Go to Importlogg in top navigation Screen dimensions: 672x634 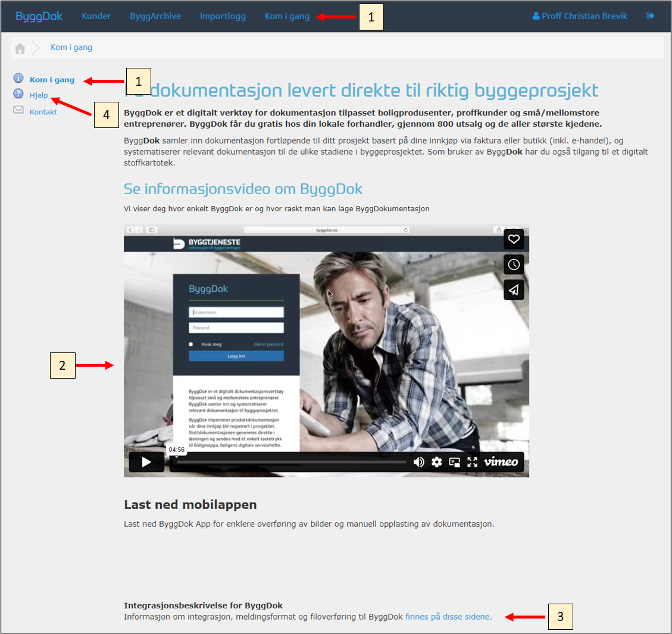pos(223,16)
